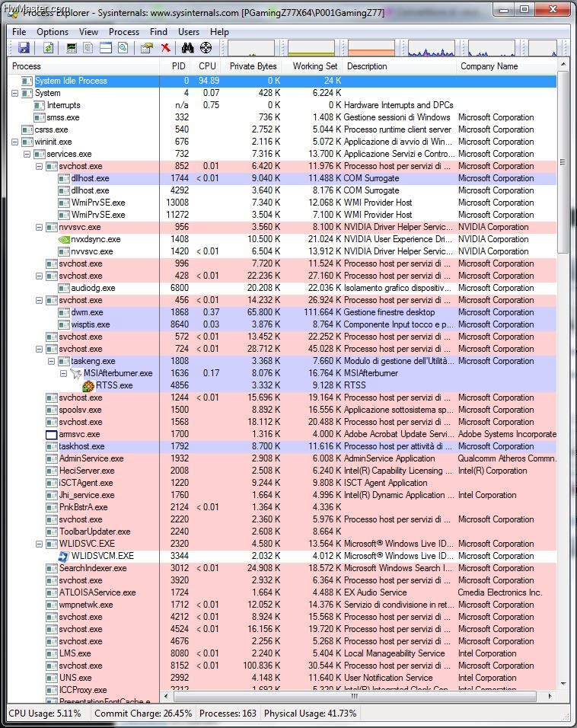Open the Properties toolbar icon
Image resolution: width=577 pixels, height=728 pixels.
[147, 48]
